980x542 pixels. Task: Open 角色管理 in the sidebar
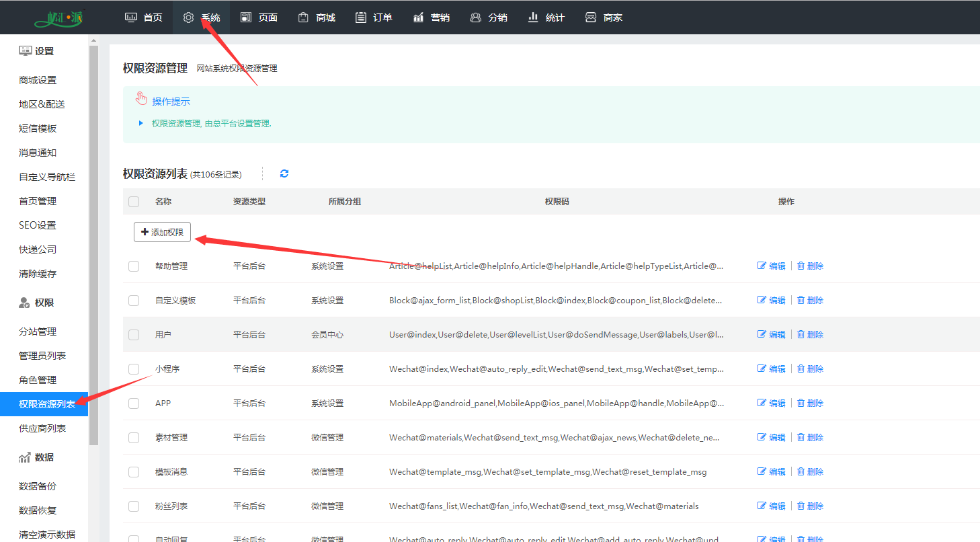[38, 380]
